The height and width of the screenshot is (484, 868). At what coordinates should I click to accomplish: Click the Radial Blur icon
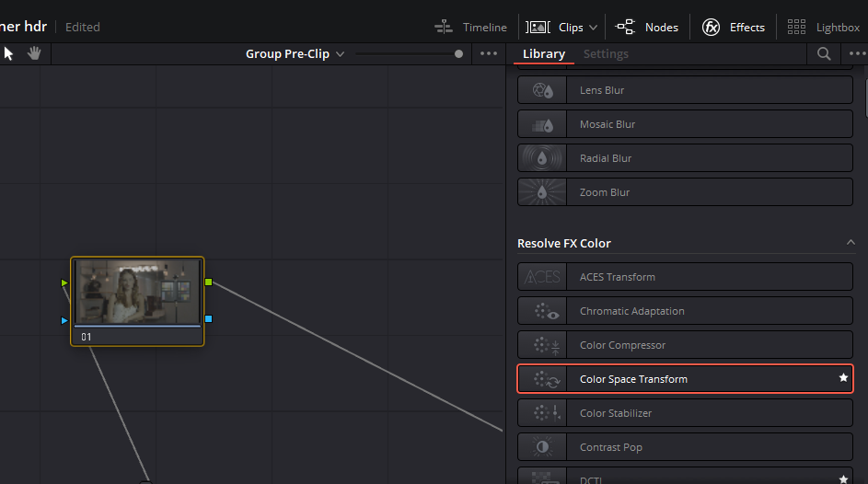click(542, 158)
